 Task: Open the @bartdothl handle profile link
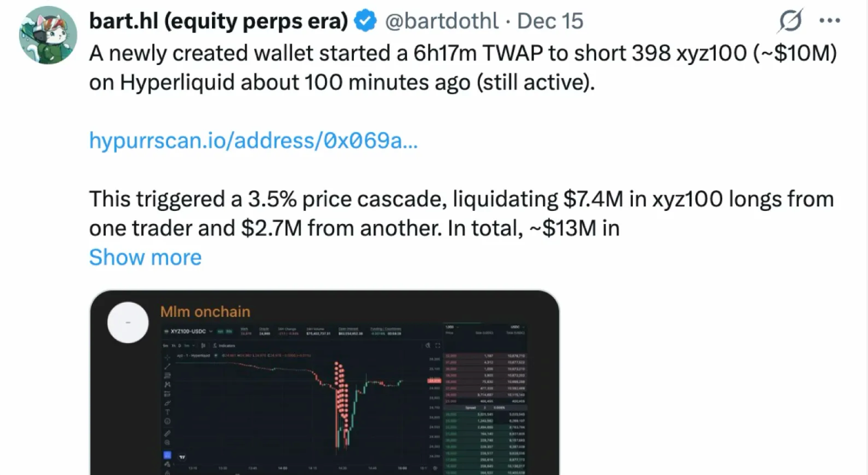pos(441,22)
